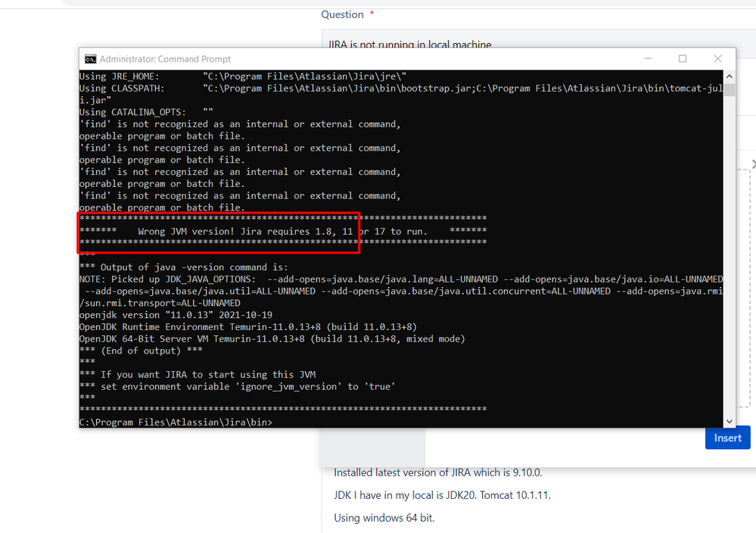This screenshot has width=756, height=533.
Task: Click the 'Using CLASSPATH:' line
Action: tap(401, 89)
